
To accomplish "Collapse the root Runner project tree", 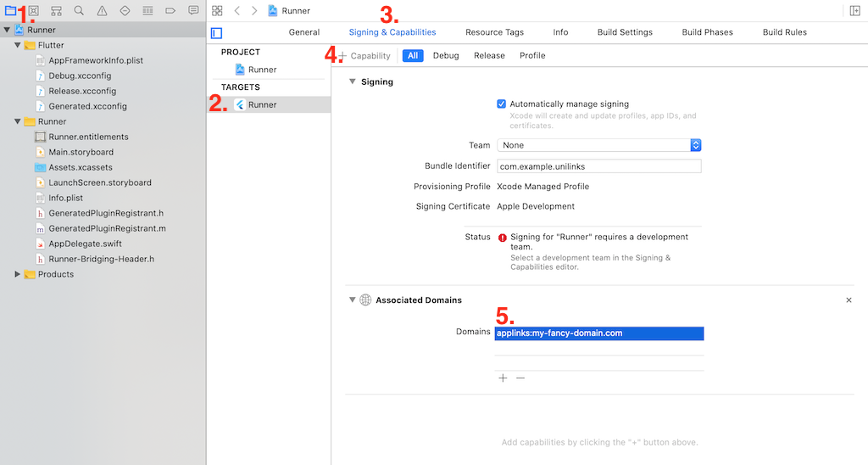I will pos(7,30).
